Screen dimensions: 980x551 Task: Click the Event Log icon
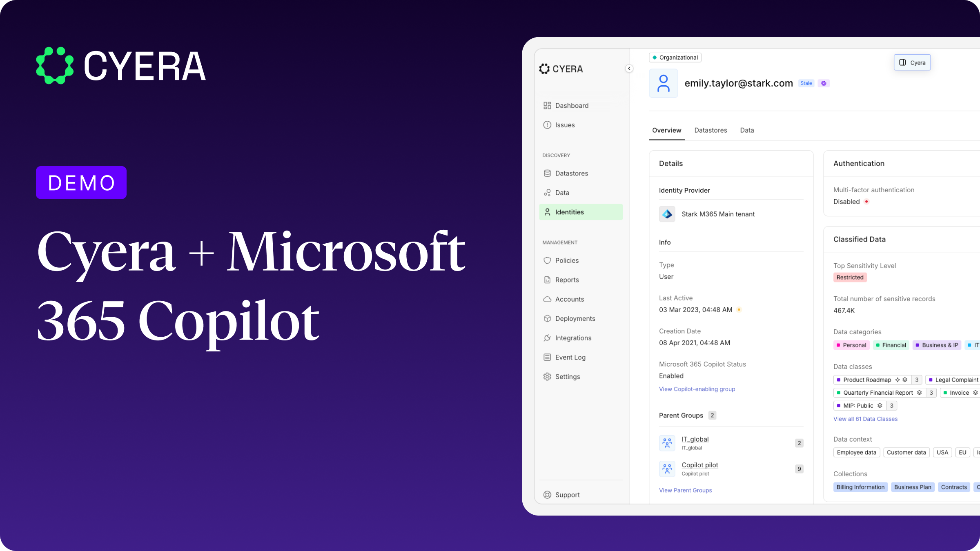pos(547,358)
